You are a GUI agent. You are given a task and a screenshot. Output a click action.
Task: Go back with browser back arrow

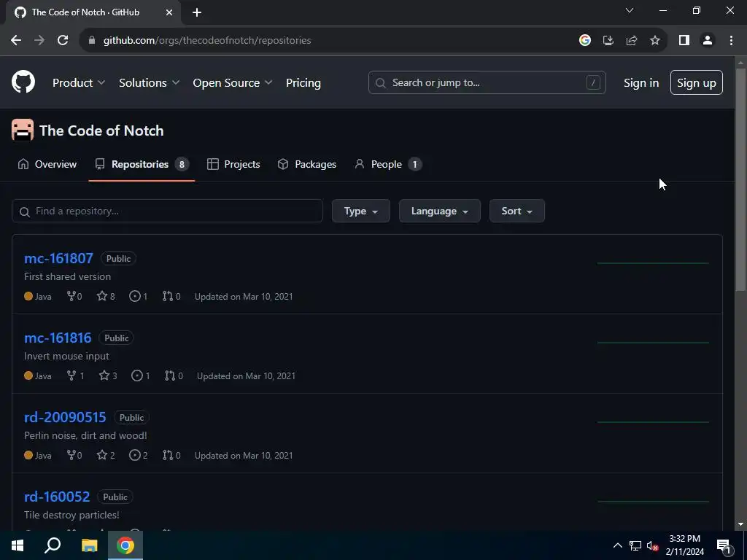tap(16, 41)
